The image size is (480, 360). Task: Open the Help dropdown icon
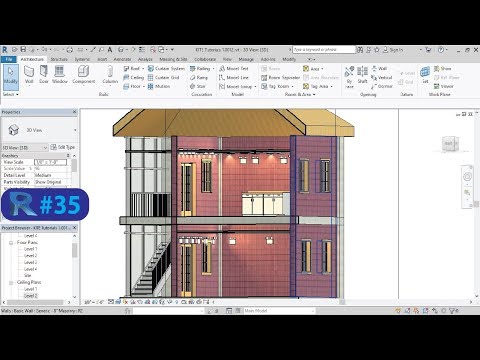click(x=442, y=50)
